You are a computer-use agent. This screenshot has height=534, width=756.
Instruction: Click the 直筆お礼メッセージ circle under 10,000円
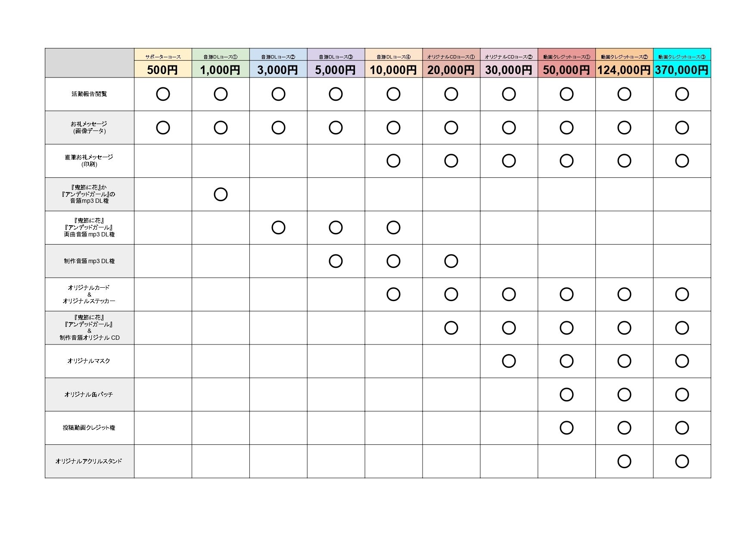tap(393, 161)
